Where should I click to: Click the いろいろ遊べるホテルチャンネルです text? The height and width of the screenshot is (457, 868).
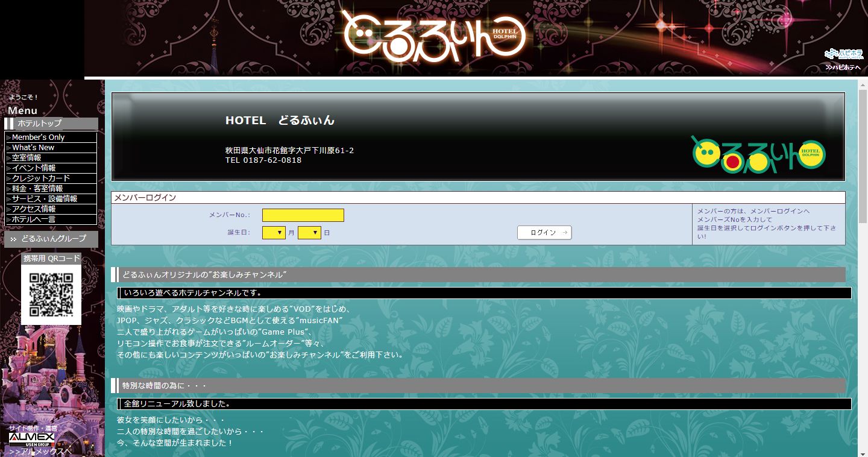click(x=192, y=293)
